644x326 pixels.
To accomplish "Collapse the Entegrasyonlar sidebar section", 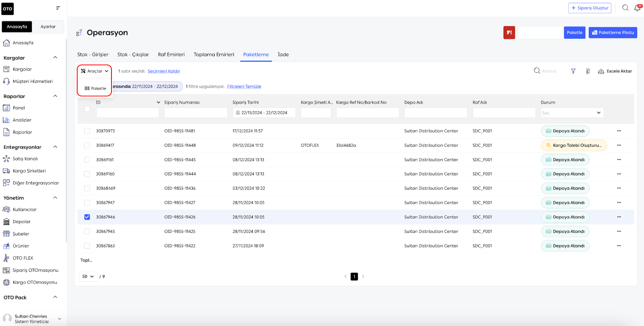I will (x=55, y=147).
